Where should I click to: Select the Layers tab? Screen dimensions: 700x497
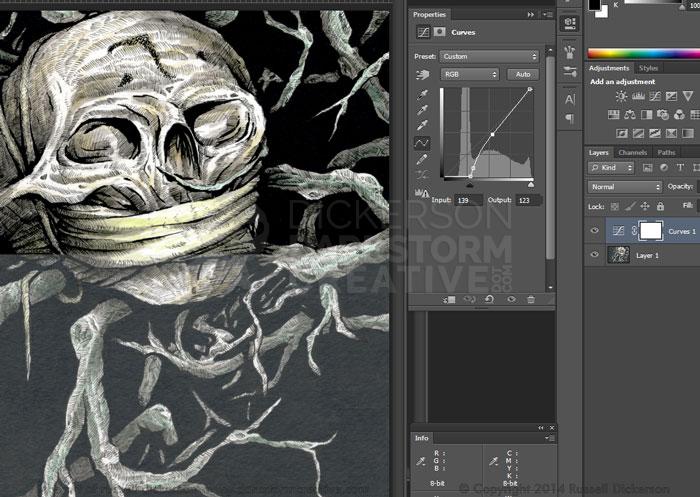(599, 152)
